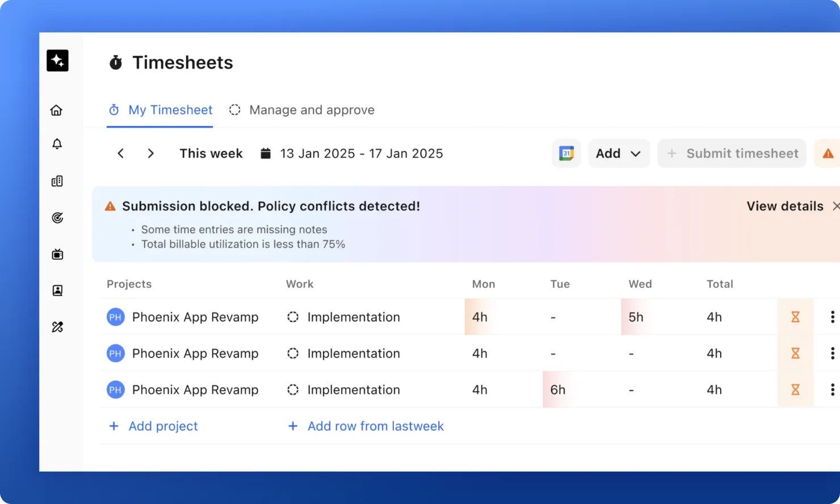Click Total 4h in third row

[x=714, y=389]
